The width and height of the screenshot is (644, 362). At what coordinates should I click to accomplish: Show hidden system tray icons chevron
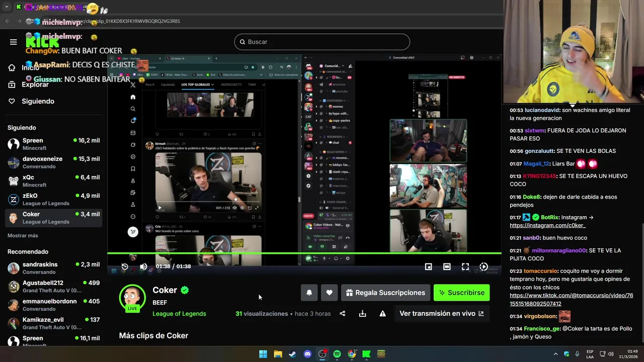coord(555,354)
